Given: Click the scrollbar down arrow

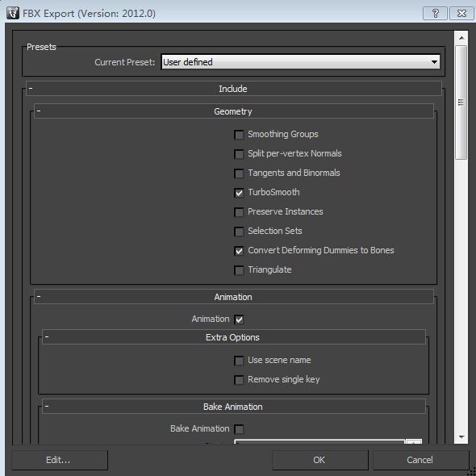Looking at the screenshot, I should pyautogui.click(x=461, y=436).
